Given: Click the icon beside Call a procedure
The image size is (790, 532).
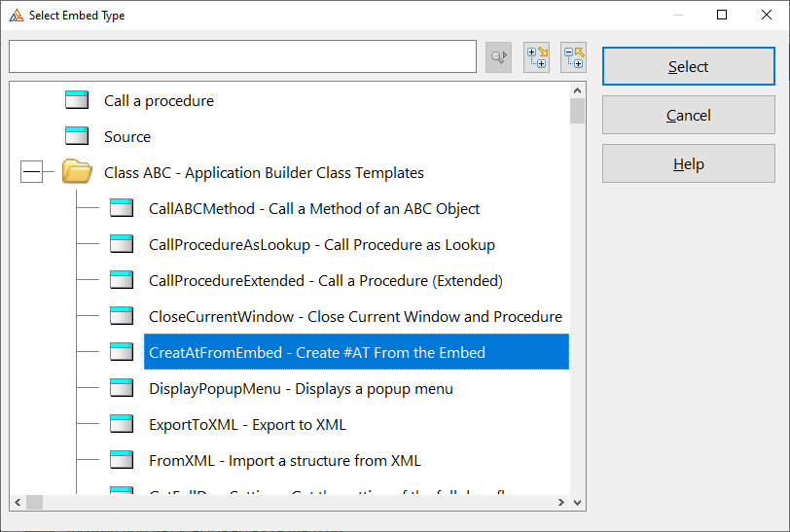Looking at the screenshot, I should click(x=77, y=100).
